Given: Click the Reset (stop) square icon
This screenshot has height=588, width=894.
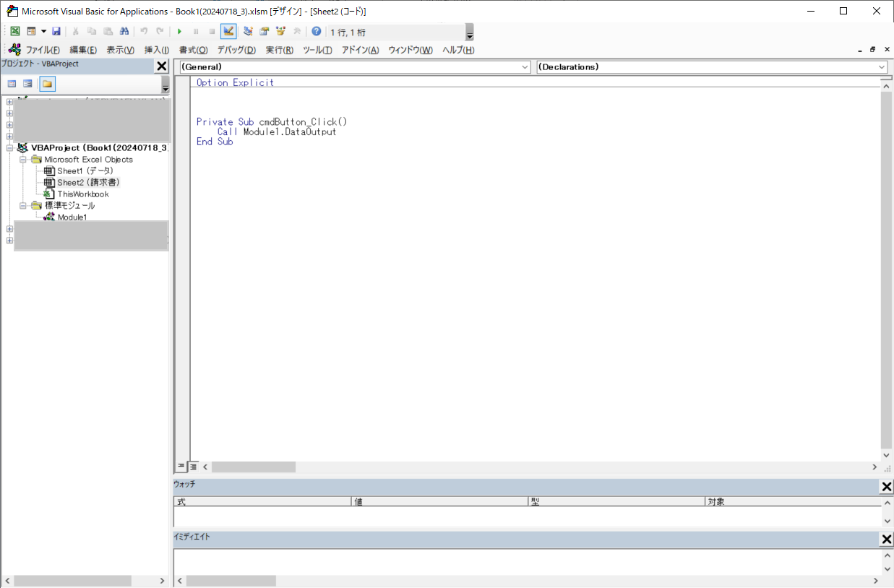Looking at the screenshot, I should (212, 32).
